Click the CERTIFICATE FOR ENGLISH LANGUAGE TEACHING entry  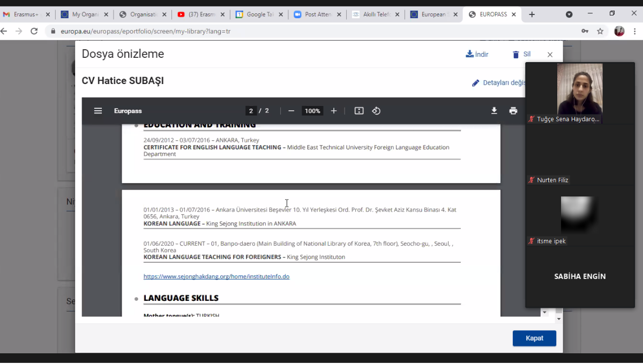212,147
